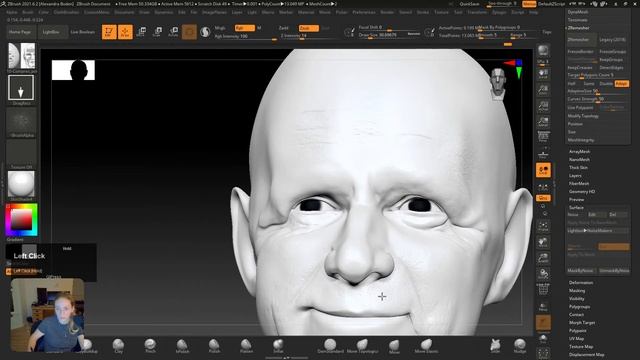Click the camera view head thumbnail
This screenshot has height=360, width=640.
(x=498, y=84)
